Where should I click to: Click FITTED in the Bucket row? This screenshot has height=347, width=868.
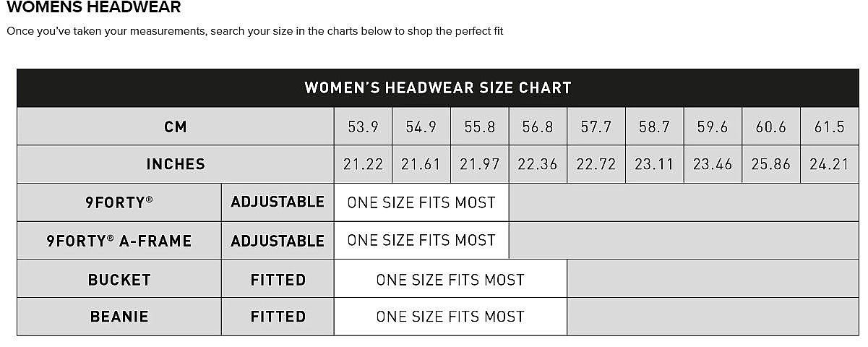click(x=278, y=279)
